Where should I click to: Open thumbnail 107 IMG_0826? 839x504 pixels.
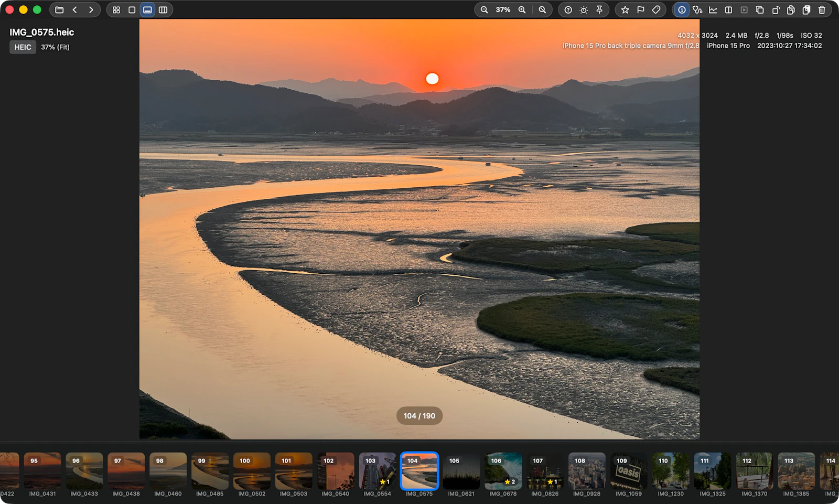(x=545, y=471)
